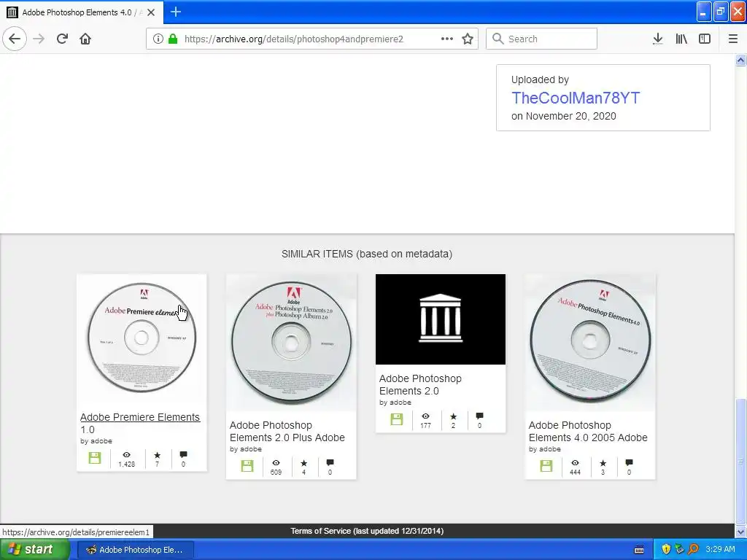Screen dimensions: 747x560
Task: Click reviews bubble on Photoshop Elements 2.0 card
Action: 479,416
